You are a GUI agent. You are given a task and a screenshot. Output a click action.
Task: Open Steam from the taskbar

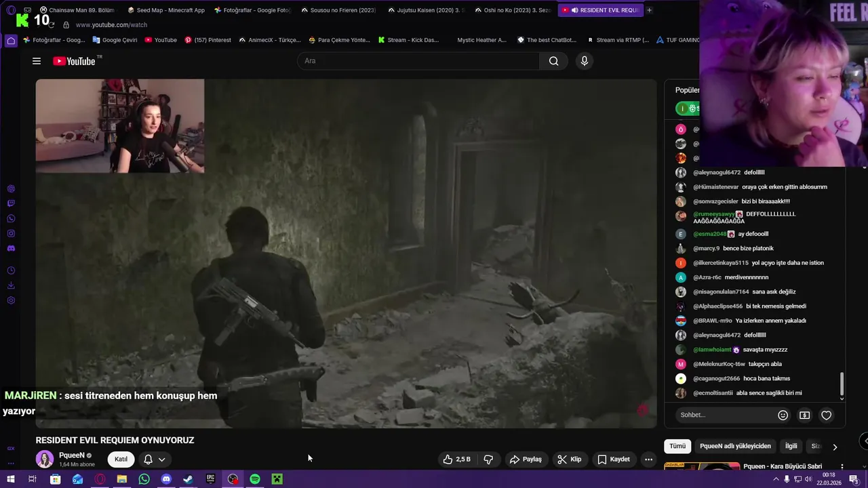188,479
